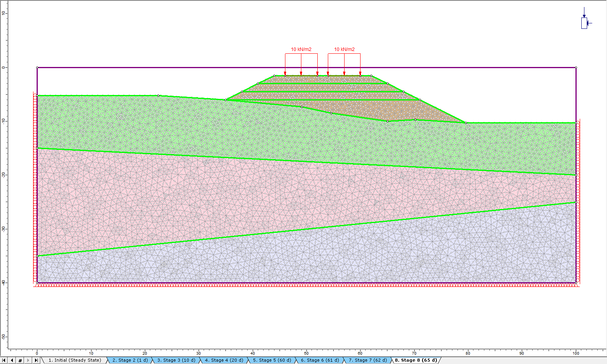Select the right 10 kN/m2 load label
This screenshot has width=607, height=364.
click(x=344, y=49)
